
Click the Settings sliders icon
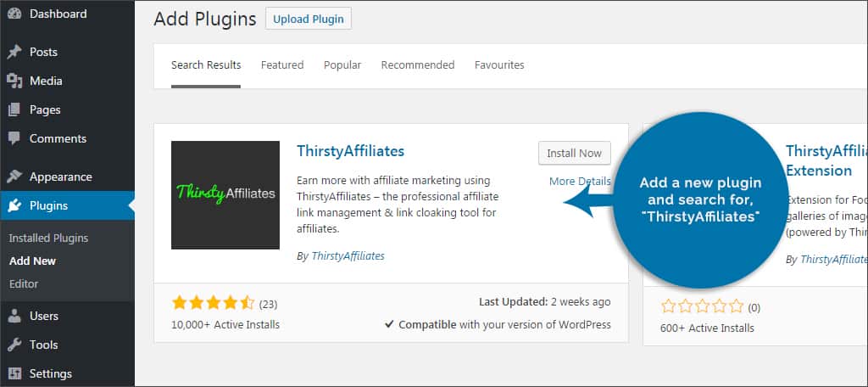[x=14, y=373]
